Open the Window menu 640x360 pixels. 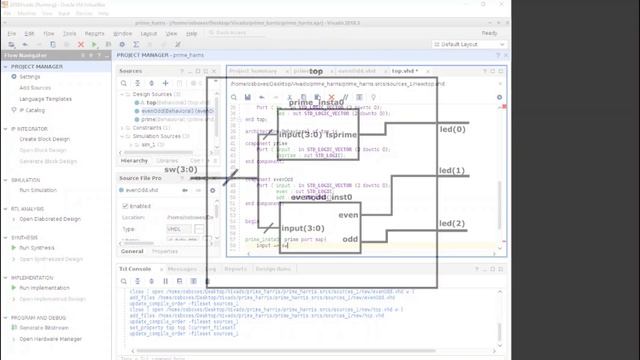[122, 33]
